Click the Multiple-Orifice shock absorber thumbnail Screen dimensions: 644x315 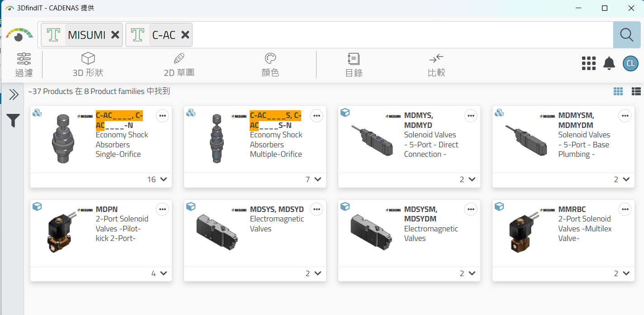coord(217,139)
